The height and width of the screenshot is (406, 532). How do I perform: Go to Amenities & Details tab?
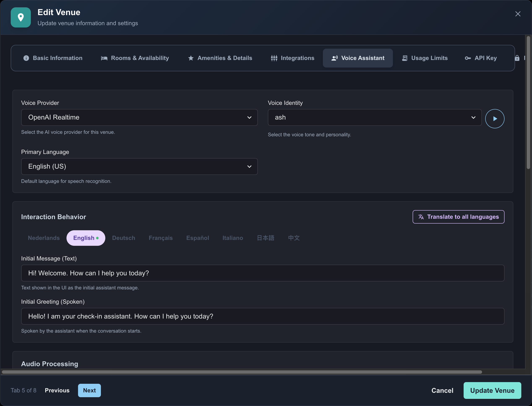220,58
